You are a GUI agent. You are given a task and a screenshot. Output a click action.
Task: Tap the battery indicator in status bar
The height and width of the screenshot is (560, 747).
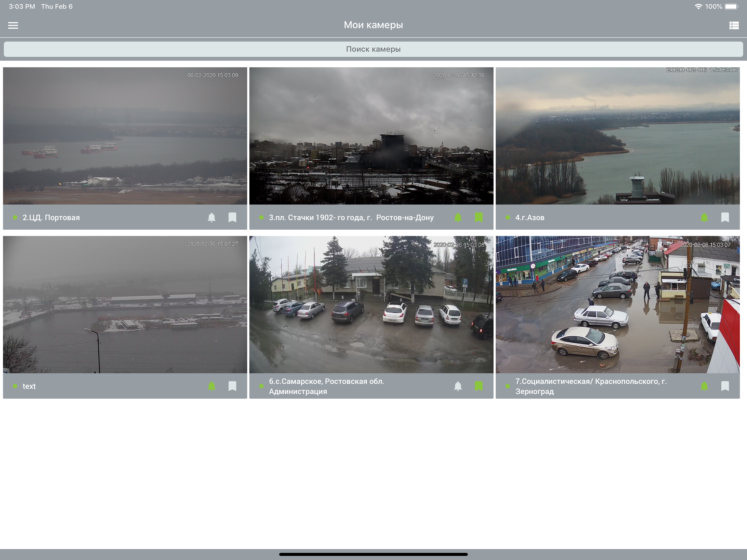(x=731, y=6)
